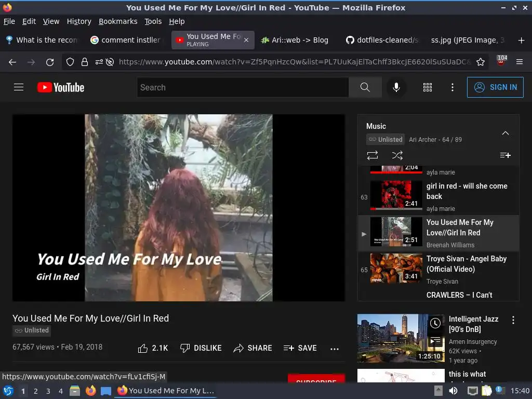The width and height of the screenshot is (532, 399).
Task: Switch to the 'What is the recon' tab
Action: point(43,40)
